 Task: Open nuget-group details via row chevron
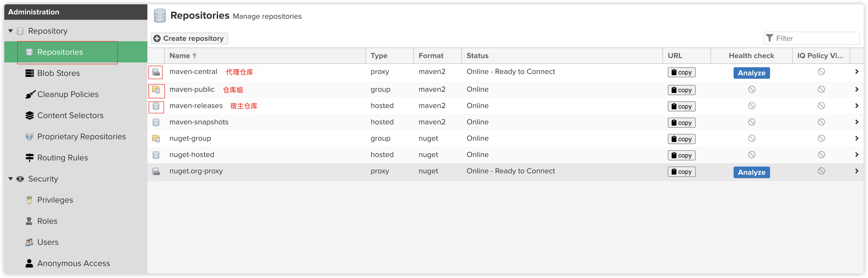pos(857,139)
